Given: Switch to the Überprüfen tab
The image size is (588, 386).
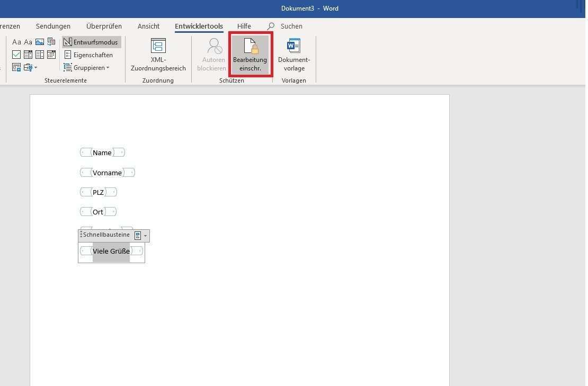Looking at the screenshot, I should pyautogui.click(x=104, y=26).
